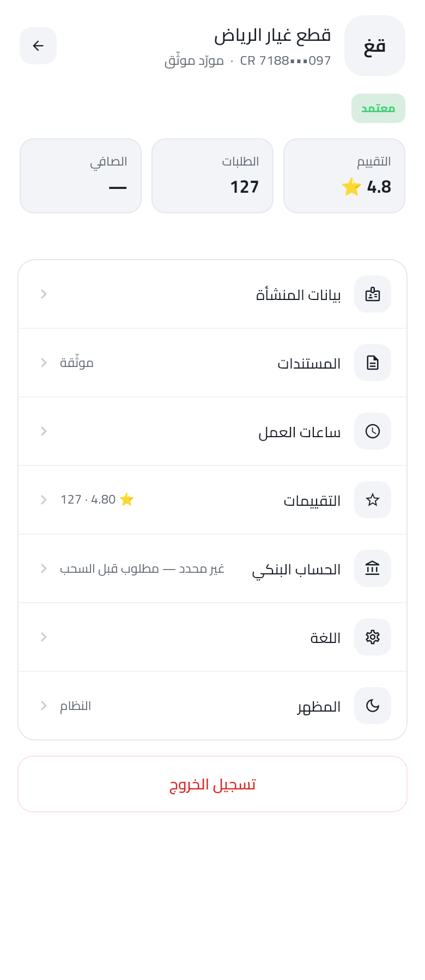Image resolution: width=425 pixels, height=980 pixels.
Task: Open the التقييمات menu item
Action: click(212, 500)
